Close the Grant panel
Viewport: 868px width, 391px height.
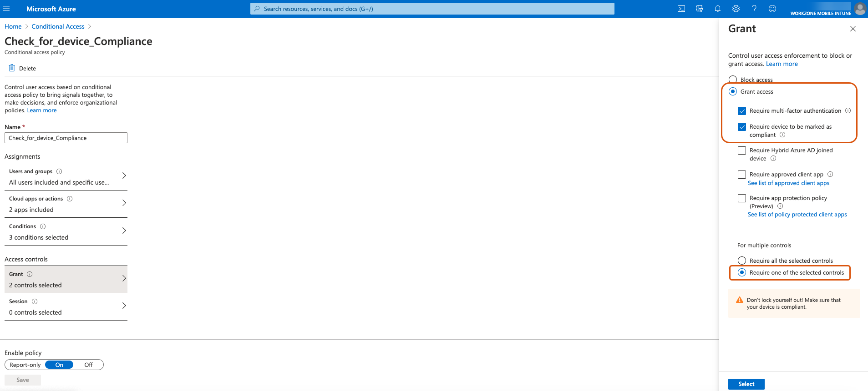(x=853, y=29)
